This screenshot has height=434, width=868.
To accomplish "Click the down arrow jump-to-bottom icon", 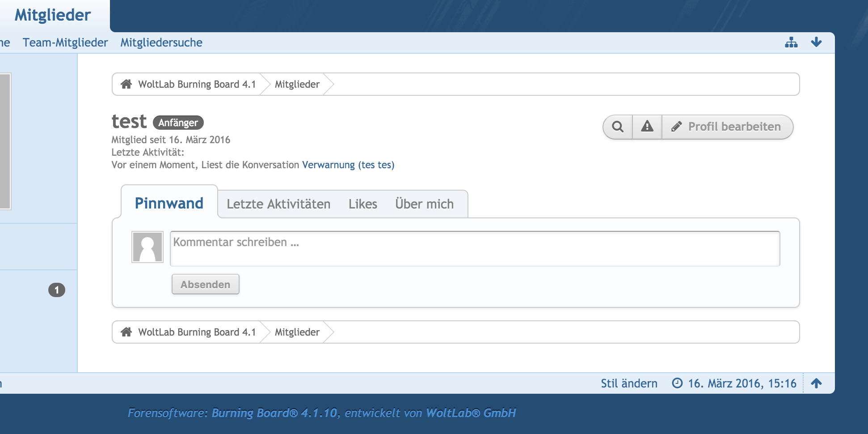I will tap(816, 43).
